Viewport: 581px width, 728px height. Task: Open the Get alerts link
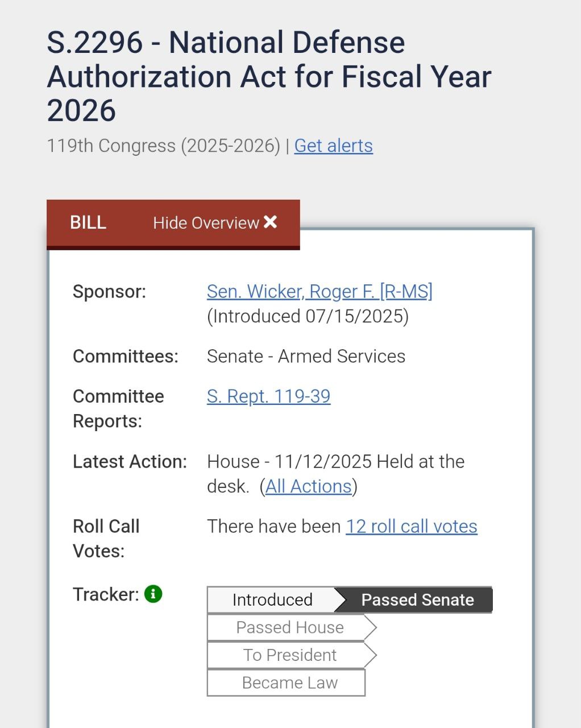(x=333, y=146)
